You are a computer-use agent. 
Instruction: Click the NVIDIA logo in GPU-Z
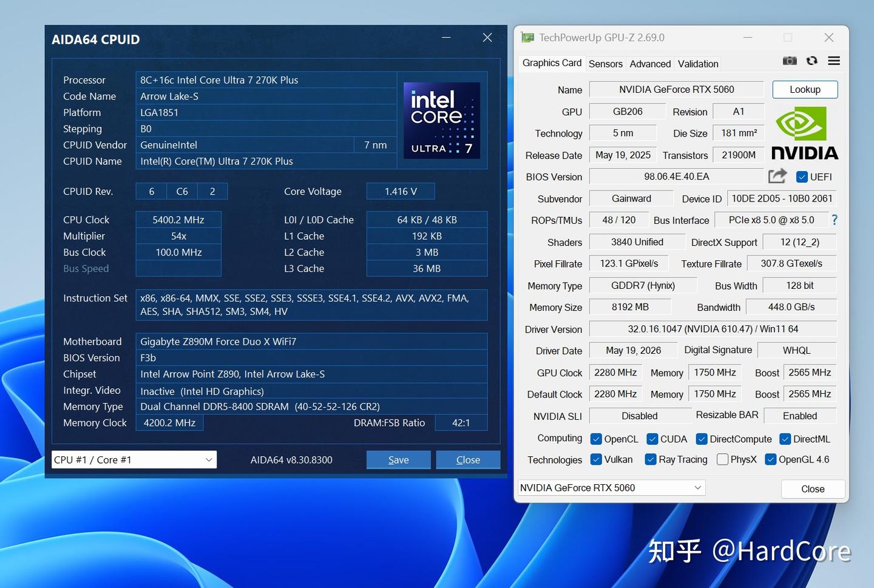click(x=805, y=133)
